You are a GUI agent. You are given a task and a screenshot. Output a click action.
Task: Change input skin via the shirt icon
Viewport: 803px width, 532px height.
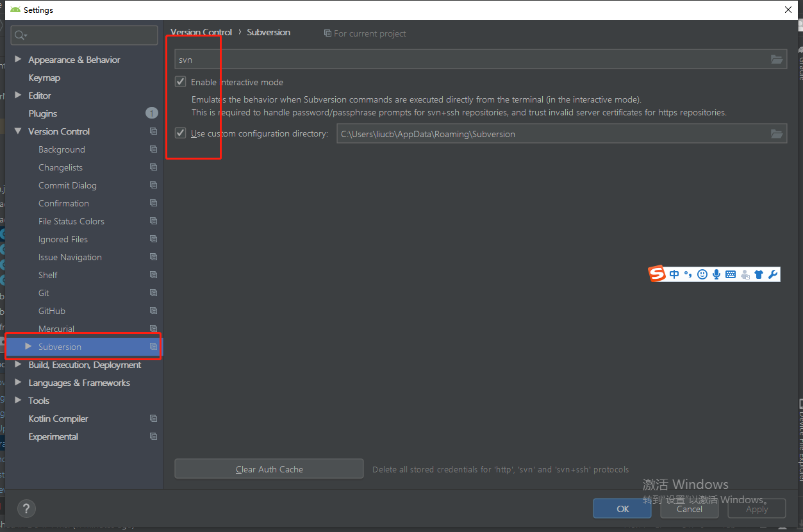[x=759, y=274]
